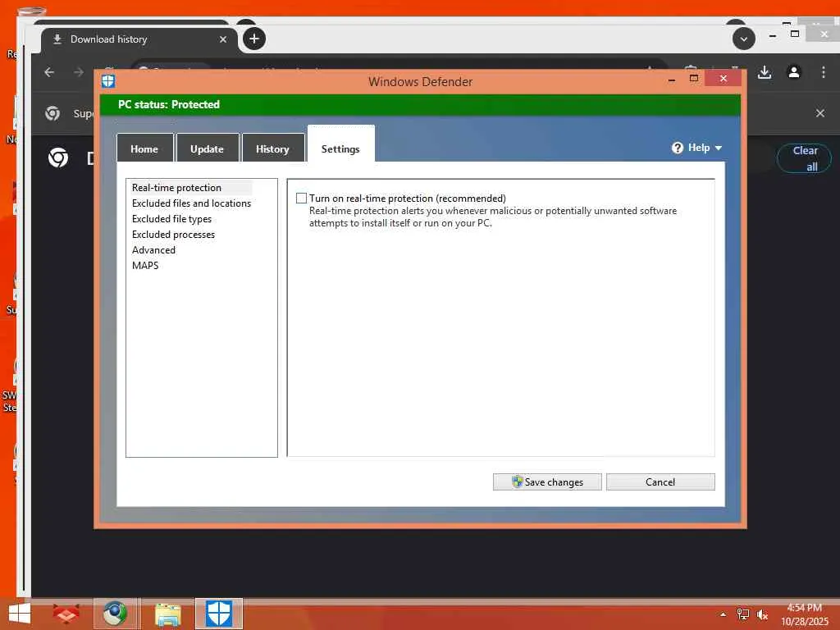Select the Download history tab
This screenshot has width=840, height=630.
tap(139, 39)
